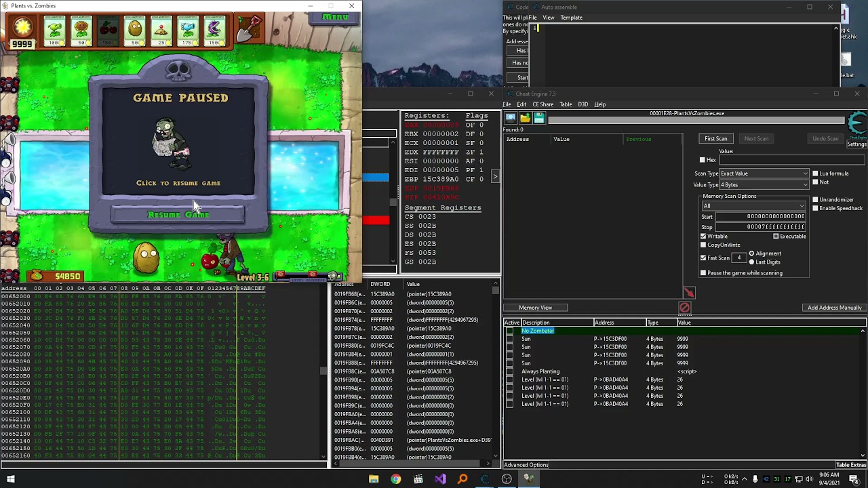The height and width of the screenshot is (488, 868).
Task: Open Cheat Engine Settings
Action: [857, 144]
